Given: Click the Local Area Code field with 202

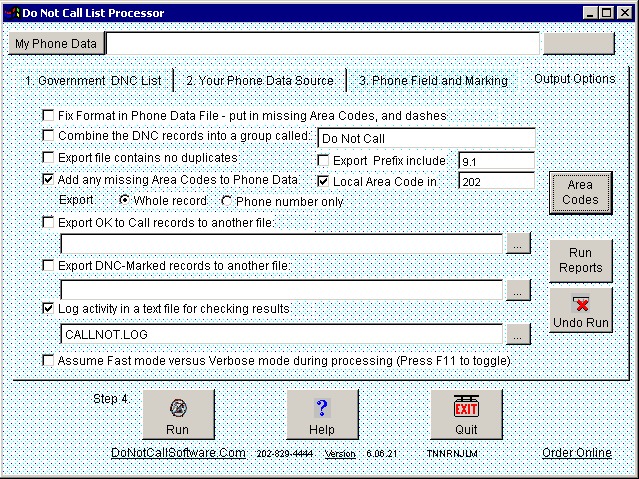Looking at the screenshot, I should (x=496, y=181).
